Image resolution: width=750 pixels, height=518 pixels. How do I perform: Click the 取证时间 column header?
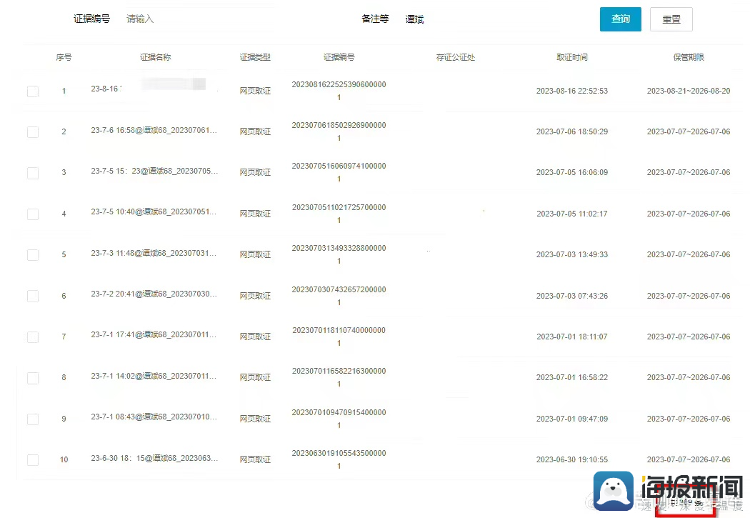[x=572, y=57]
